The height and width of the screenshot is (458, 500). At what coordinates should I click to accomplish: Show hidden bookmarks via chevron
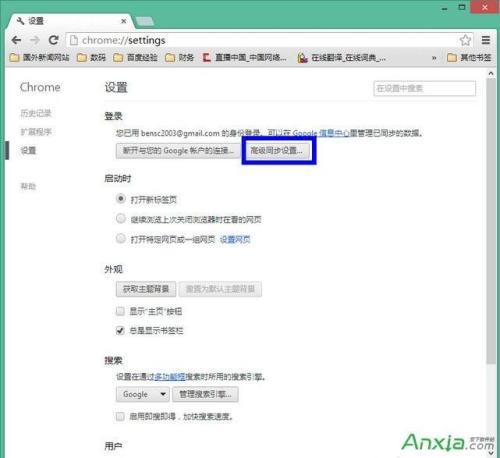[x=434, y=58]
